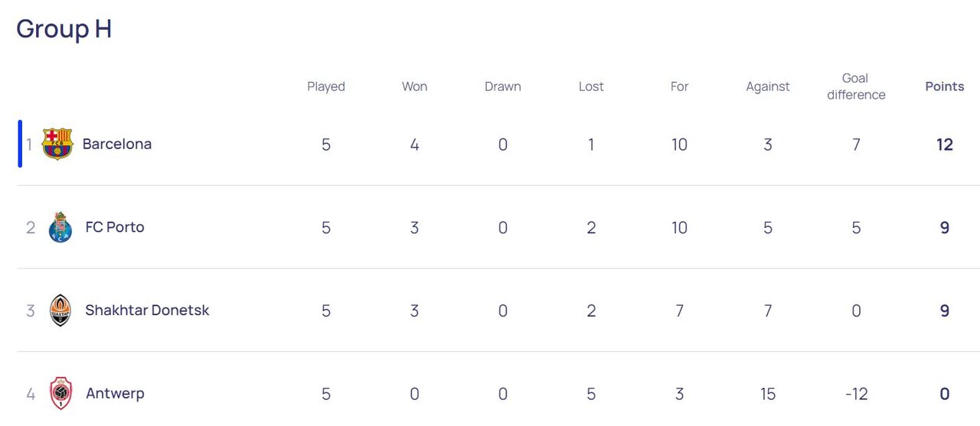Click the Drawn column header
This screenshot has height=426, width=980.
coord(503,86)
